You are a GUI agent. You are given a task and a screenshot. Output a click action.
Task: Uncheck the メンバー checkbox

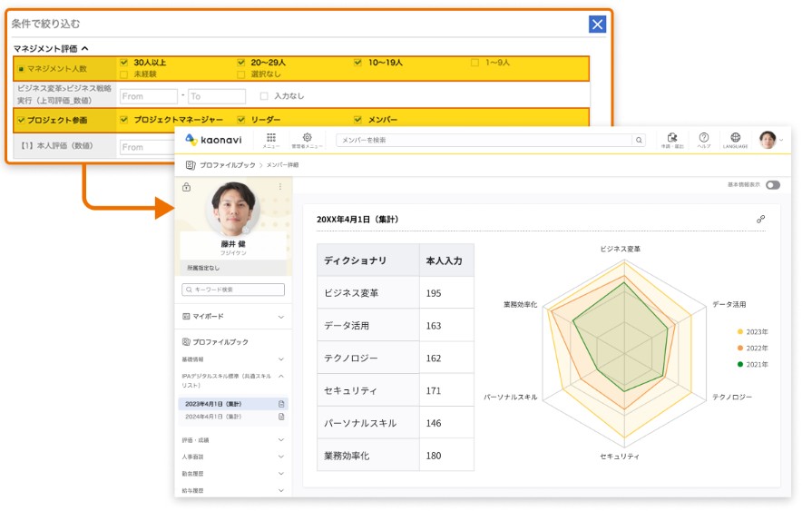(x=357, y=120)
